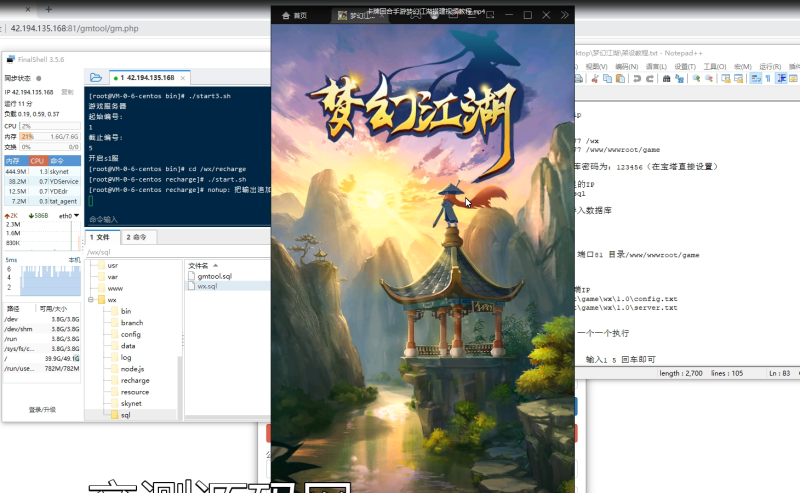Zoom in on the Notepad++ document
The image size is (800, 493).
tap(696, 79)
